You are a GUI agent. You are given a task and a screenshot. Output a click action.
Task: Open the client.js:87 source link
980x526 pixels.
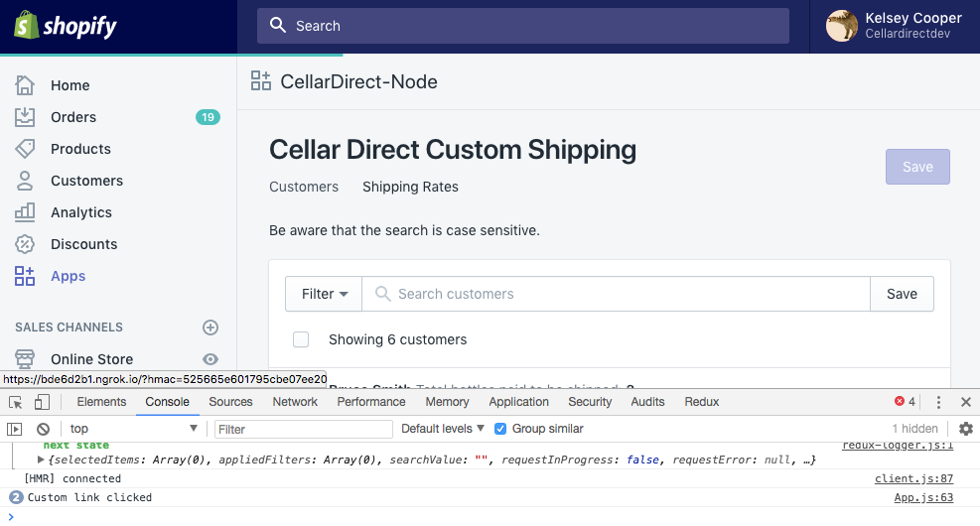coord(913,478)
